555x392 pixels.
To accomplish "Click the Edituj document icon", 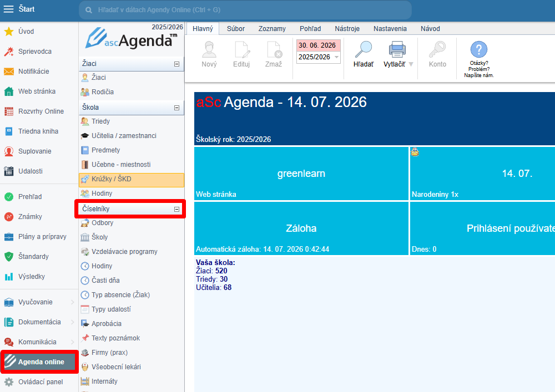I will pos(242,49).
